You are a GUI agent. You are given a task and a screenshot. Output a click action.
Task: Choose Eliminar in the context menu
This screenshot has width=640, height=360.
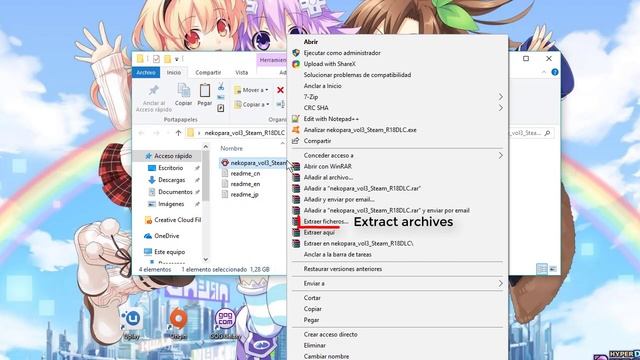coord(314,345)
